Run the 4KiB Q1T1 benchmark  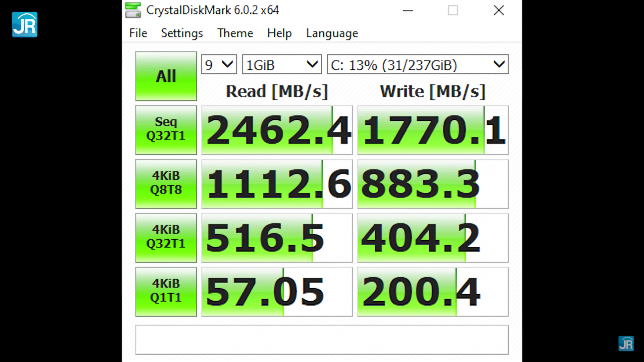coord(166,292)
